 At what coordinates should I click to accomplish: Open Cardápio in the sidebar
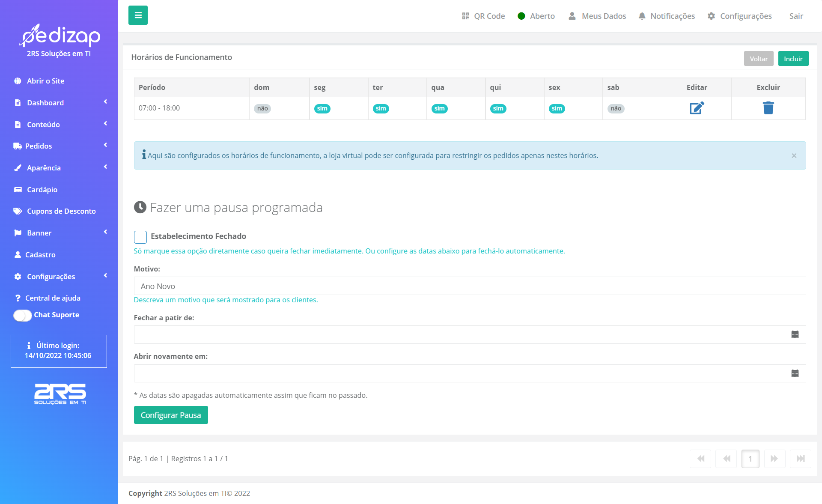coord(42,190)
